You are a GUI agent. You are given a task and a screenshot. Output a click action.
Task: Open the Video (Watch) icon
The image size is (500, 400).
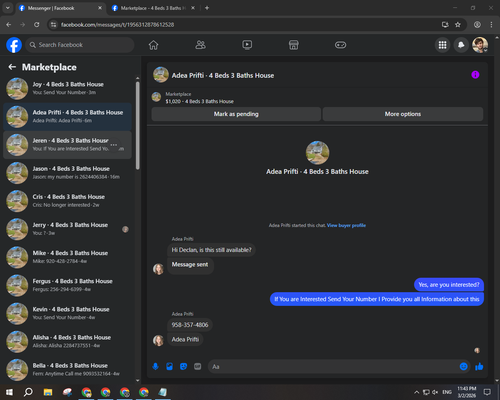click(247, 45)
